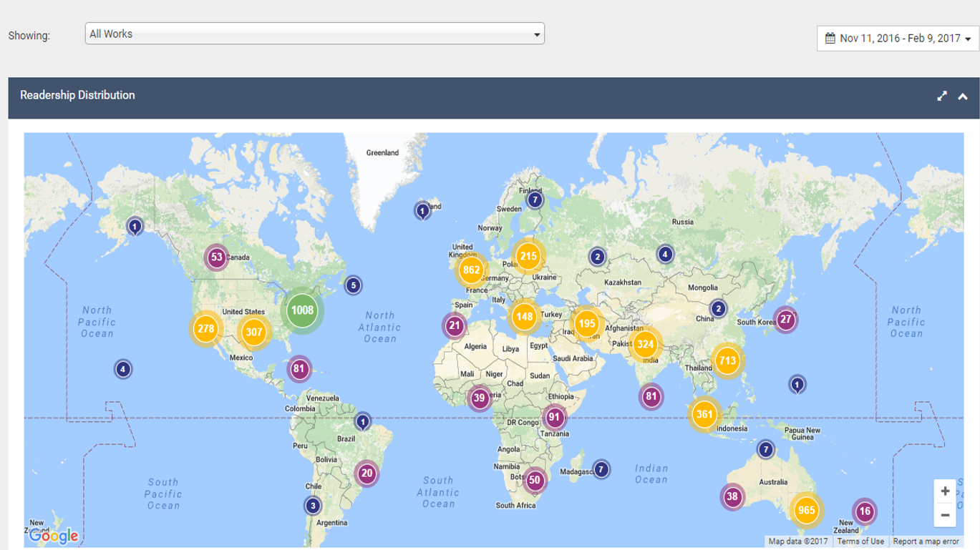Zoom in on the map
The width and height of the screenshot is (980, 550).
pyautogui.click(x=945, y=491)
